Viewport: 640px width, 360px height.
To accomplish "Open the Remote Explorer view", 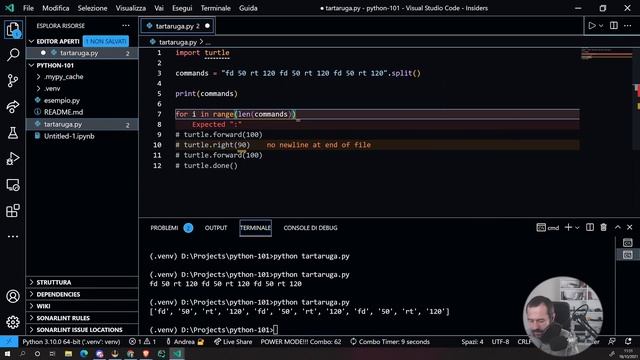I will coord(13,185).
